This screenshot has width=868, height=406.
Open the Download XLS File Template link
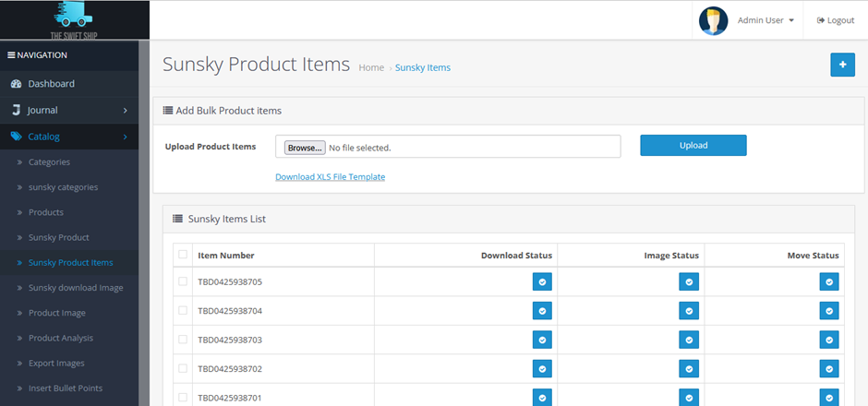330,176
